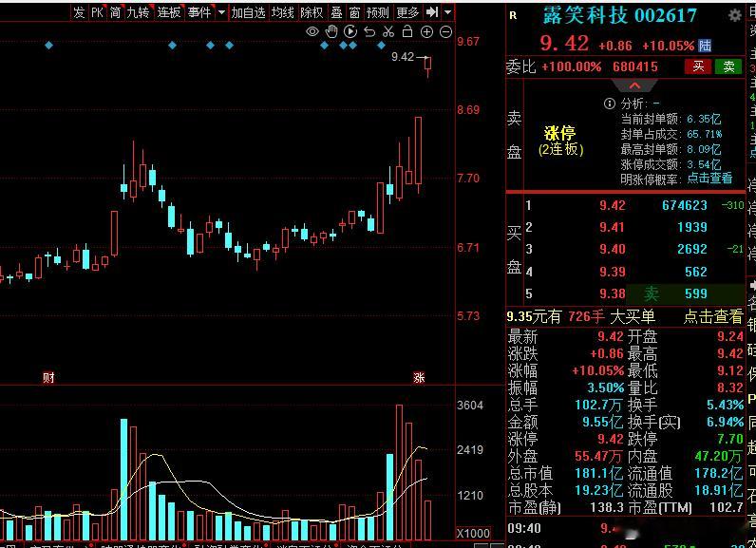The width and height of the screenshot is (756, 548).
Task: Click 点击查看 next to 大买单
Action: [x=713, y=316]
